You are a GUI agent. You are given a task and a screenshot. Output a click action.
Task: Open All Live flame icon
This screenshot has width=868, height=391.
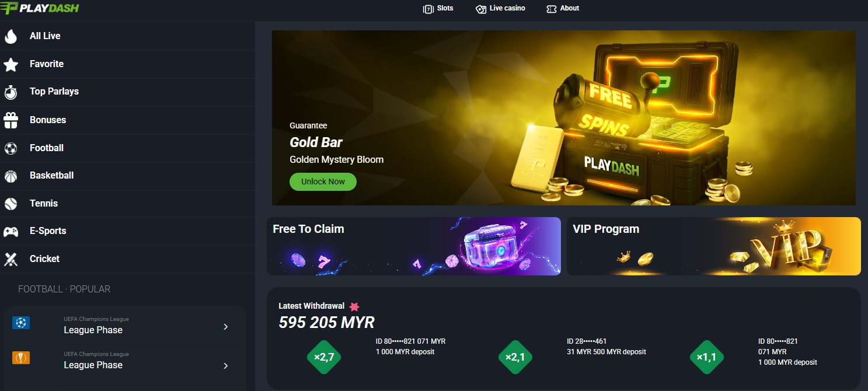click(x=11, y=36)
